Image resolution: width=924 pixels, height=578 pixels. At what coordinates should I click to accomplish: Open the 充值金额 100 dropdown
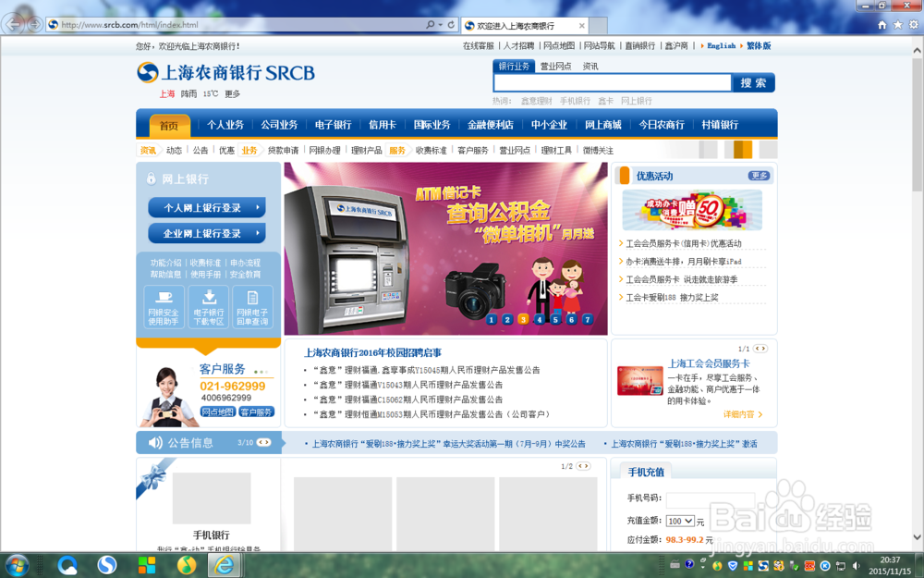680,521
